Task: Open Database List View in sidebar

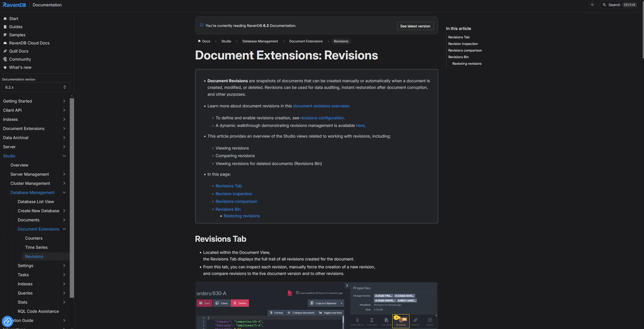Action: coord(36,202)
